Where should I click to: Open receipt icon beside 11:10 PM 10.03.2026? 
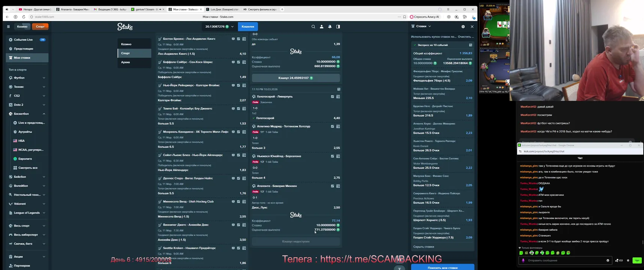[338, 89]
